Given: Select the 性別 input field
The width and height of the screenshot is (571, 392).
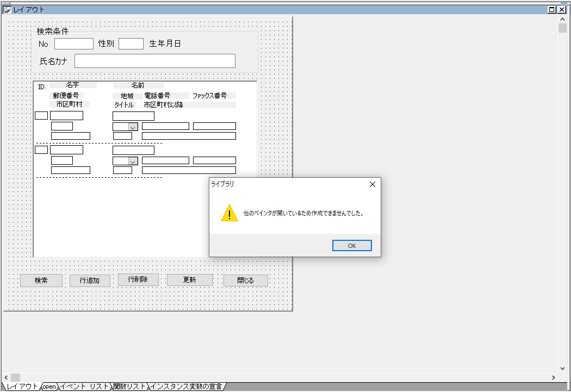Looking at the screenshot, I should click(x=131, y=43).
